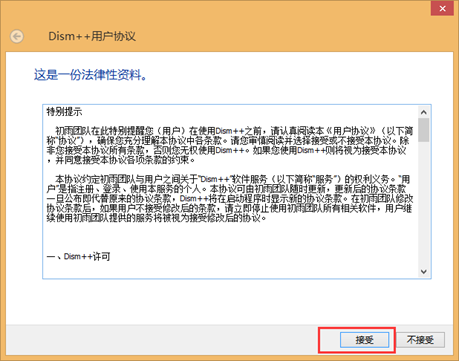Image resolution: width=459 pixels, height=361 pixels.
Task: Click the 一、Dism++许可 section heading
Action: 79,256
